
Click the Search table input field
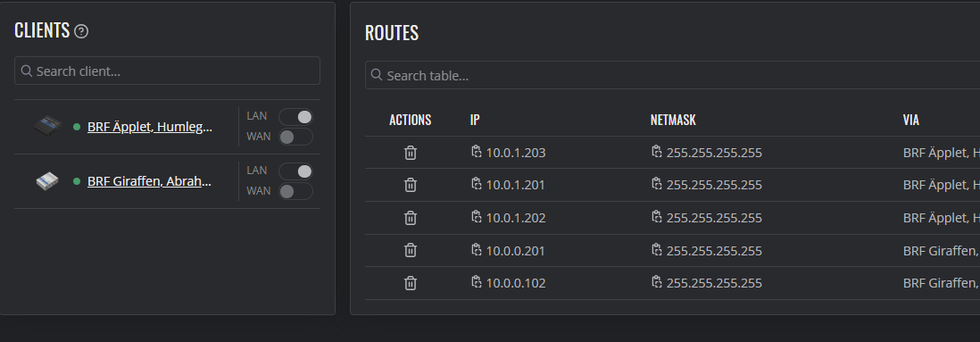pyautogui.click(x=672, y=75)
